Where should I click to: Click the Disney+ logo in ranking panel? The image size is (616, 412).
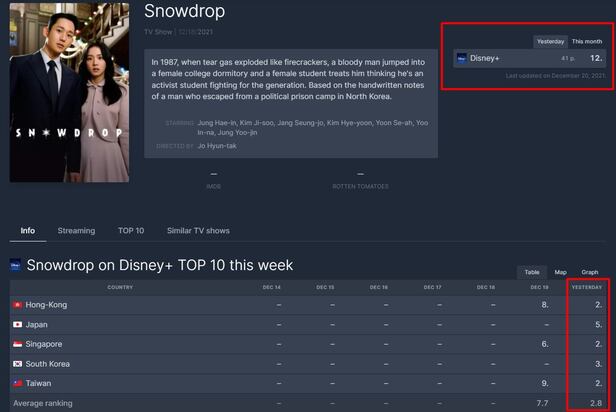coord(461,58)
